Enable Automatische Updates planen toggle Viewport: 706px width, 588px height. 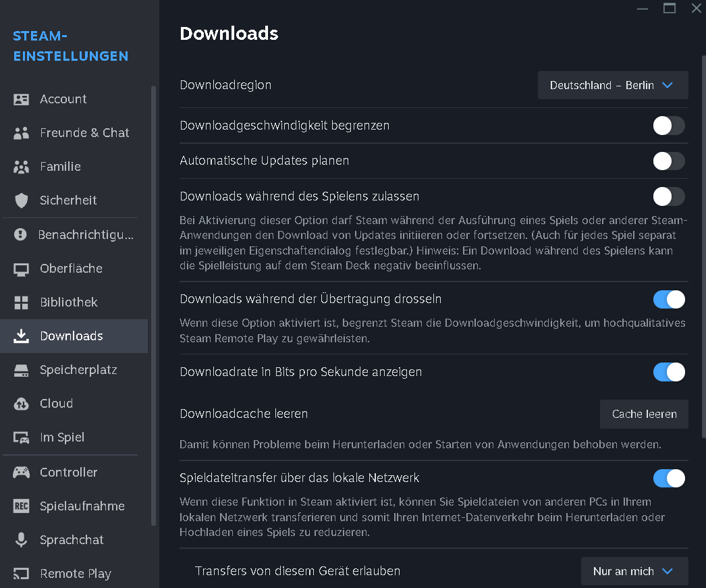pos(669,161)
